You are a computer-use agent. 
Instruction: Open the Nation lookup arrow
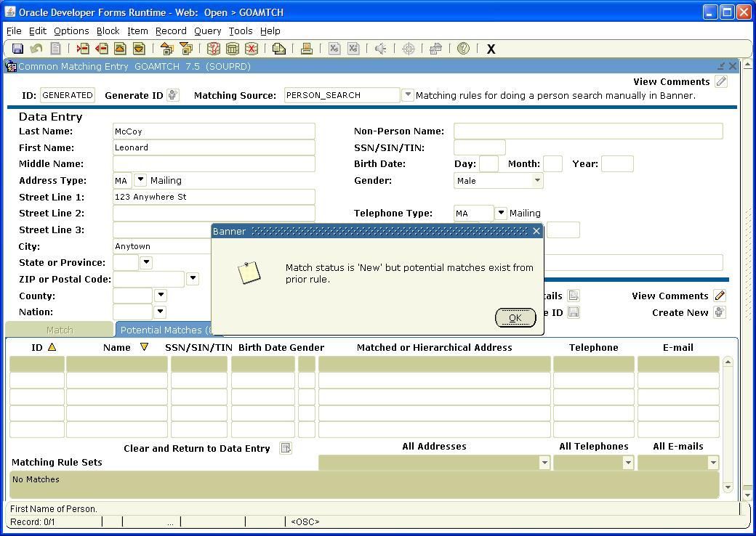click(x=160, y=312)
